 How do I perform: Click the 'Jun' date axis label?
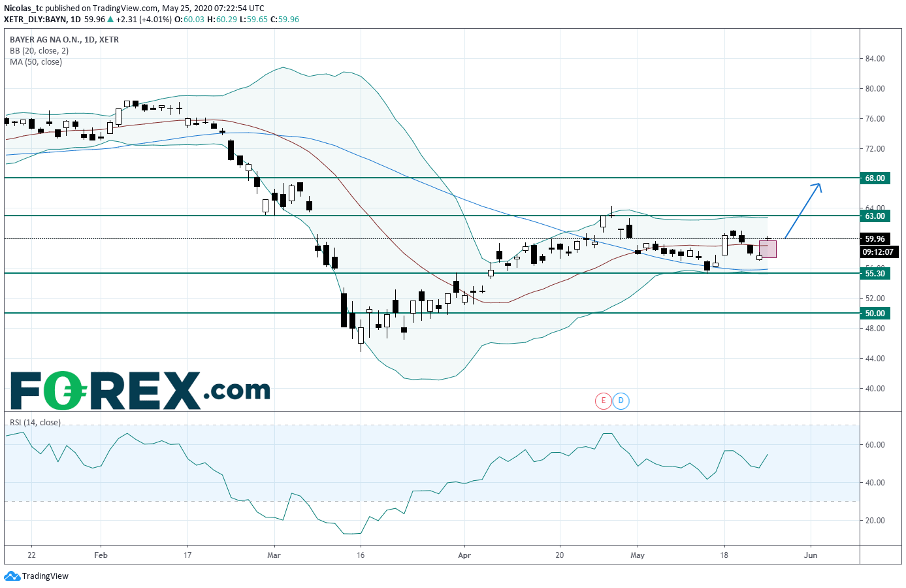click(811, 555)
